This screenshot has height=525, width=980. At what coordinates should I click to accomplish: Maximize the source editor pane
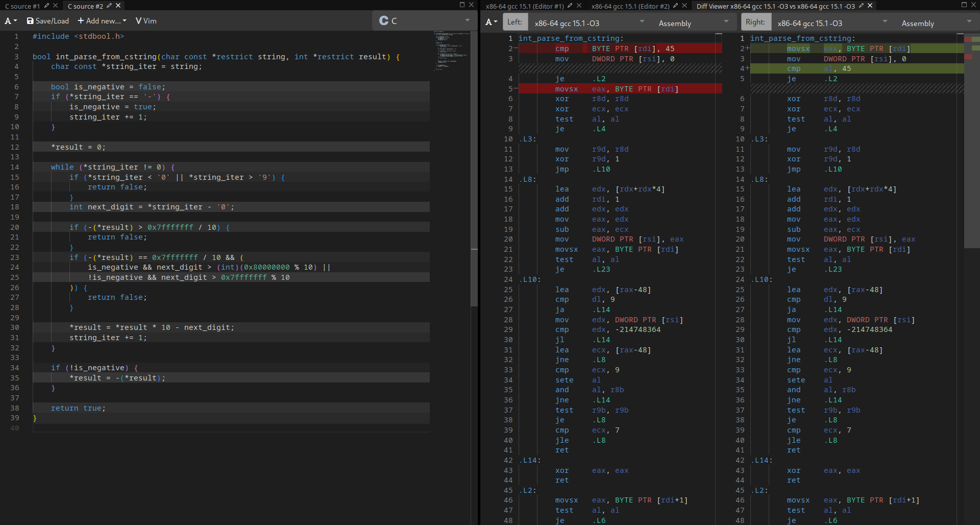pos(462,5)
